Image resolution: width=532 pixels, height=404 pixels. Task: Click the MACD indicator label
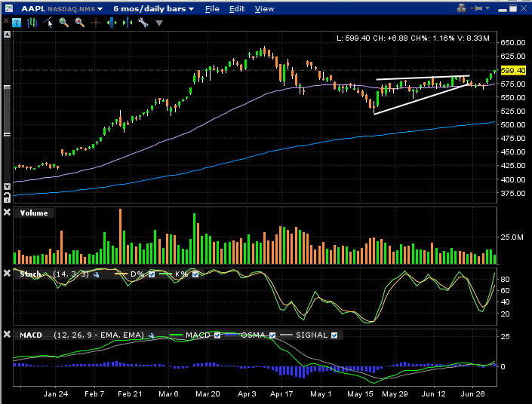(x=31, y=335)
